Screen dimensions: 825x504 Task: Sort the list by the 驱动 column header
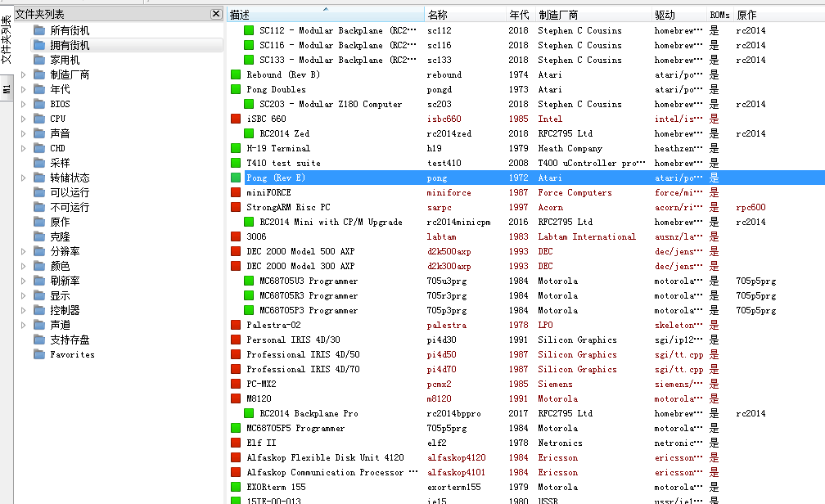point(679,15)
